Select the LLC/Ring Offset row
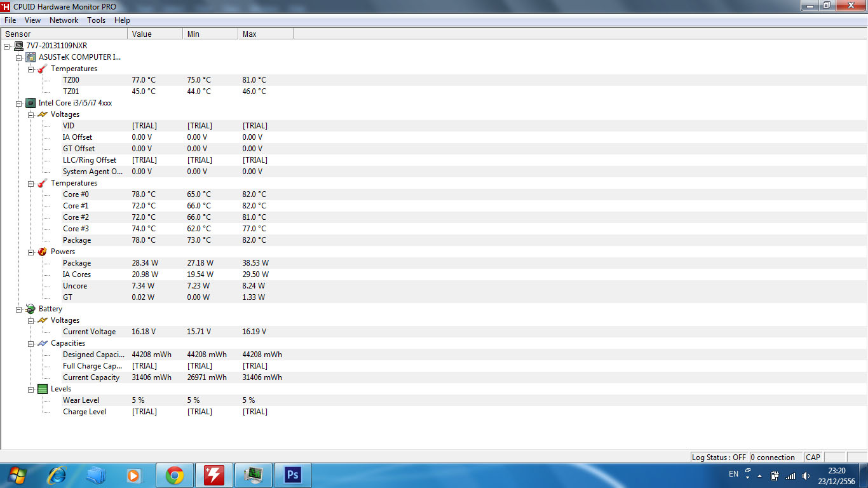Screen dimensions: 868x488 433,160
